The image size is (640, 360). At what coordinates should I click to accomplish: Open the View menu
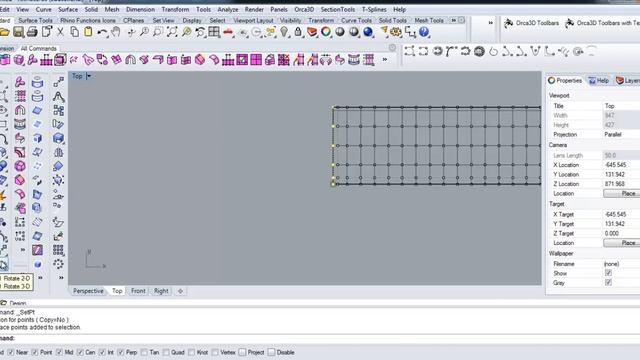(22, 9)
